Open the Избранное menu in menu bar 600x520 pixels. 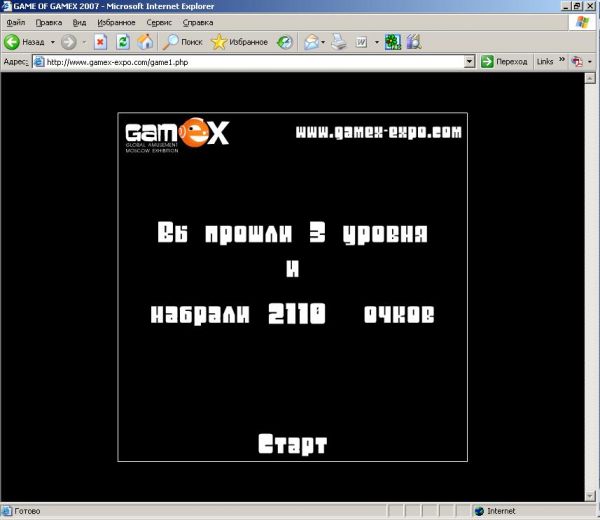pos(116,22)
